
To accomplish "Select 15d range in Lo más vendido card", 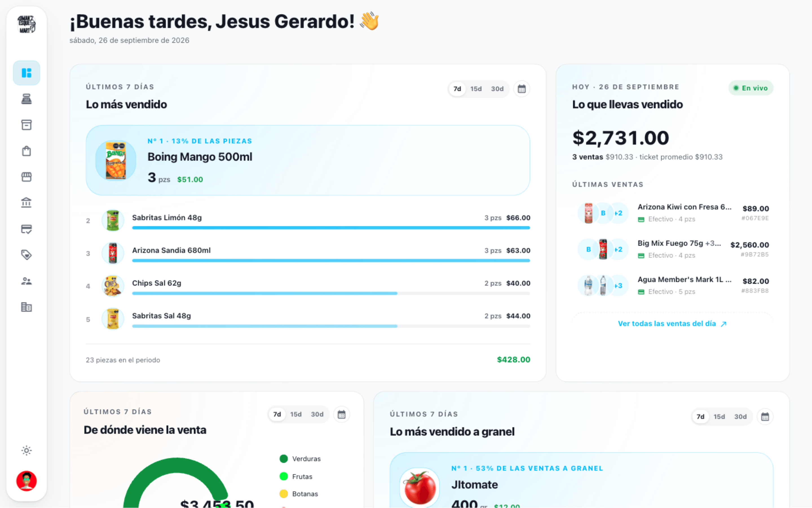I will pyautogui.click(x=476, y=89).
